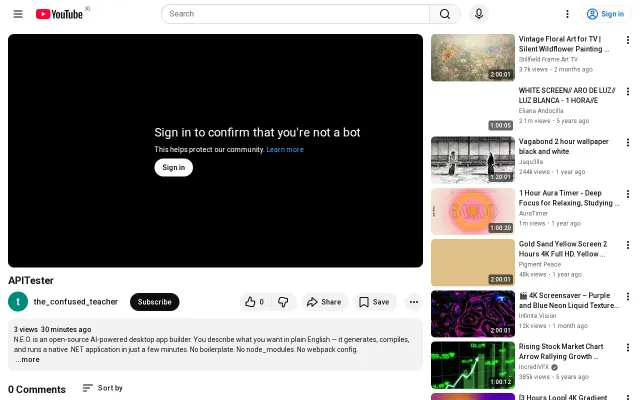Click Pigment Peace channel name

pyautogui.click(x=540, y=264)
